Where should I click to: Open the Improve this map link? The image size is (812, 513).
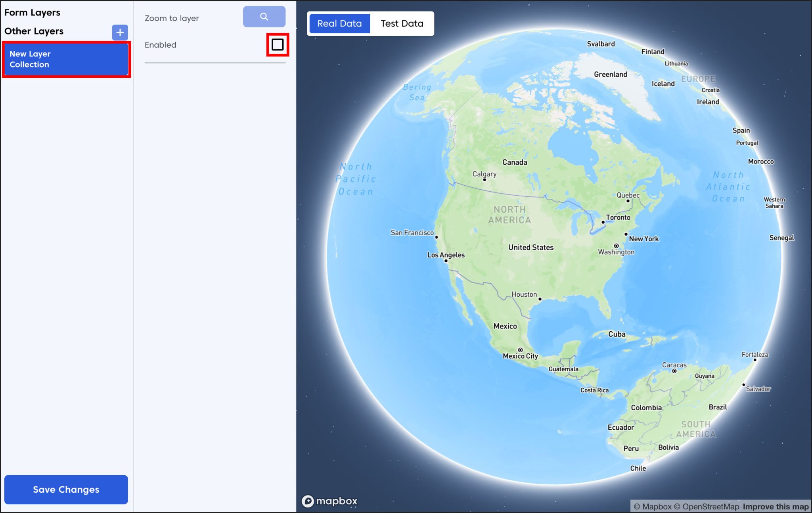click(775, 506)
